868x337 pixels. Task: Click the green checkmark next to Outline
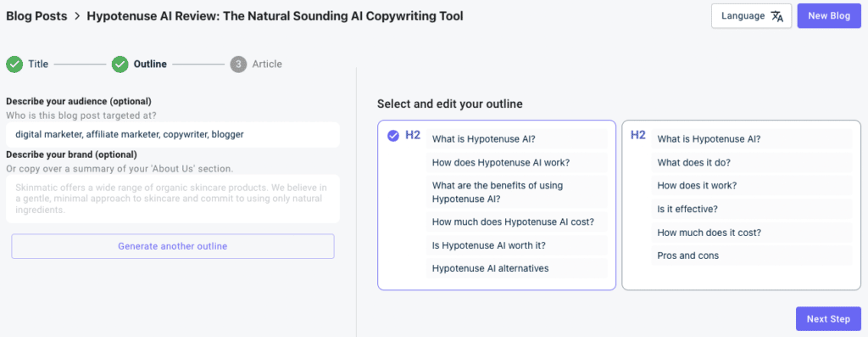[120, 65]
